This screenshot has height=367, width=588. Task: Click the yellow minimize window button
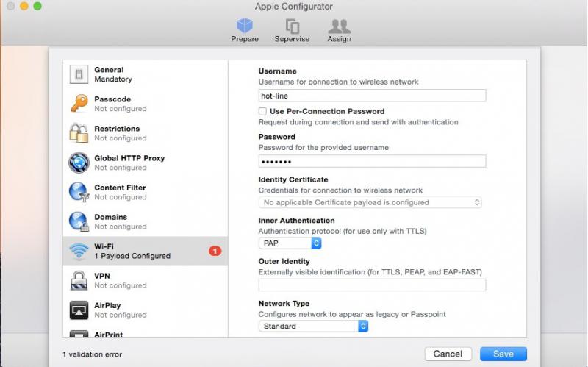pos(24,6)
